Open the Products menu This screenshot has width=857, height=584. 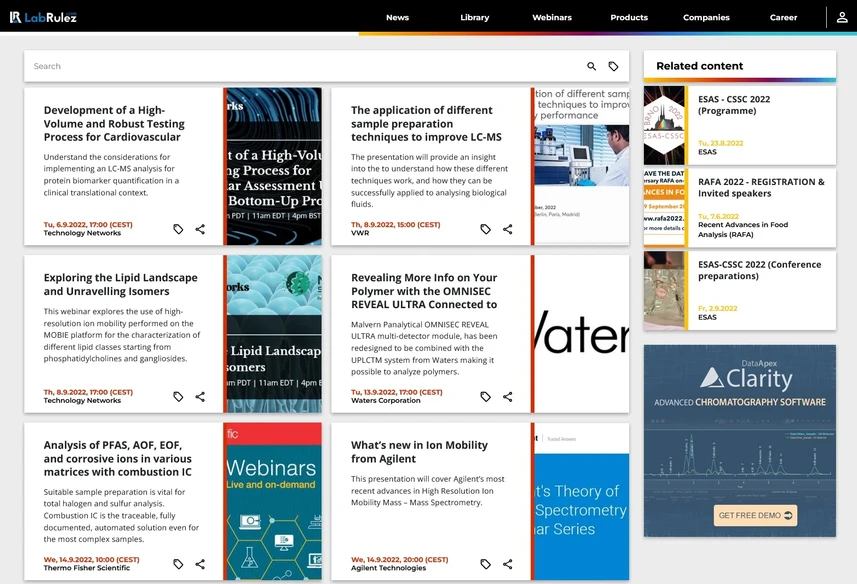point(629,17)
